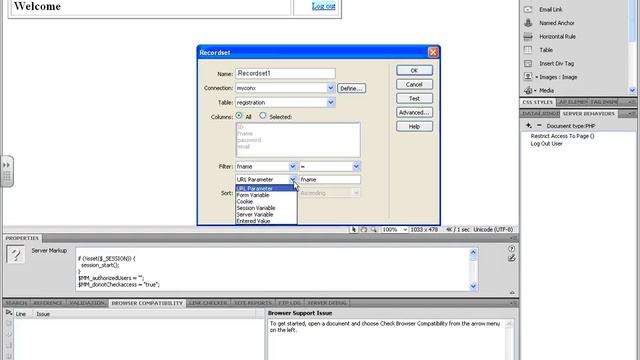Screen dimensions: 640x360
Task: Click the Table icon in Insert panel
Action: pos(528,50)
